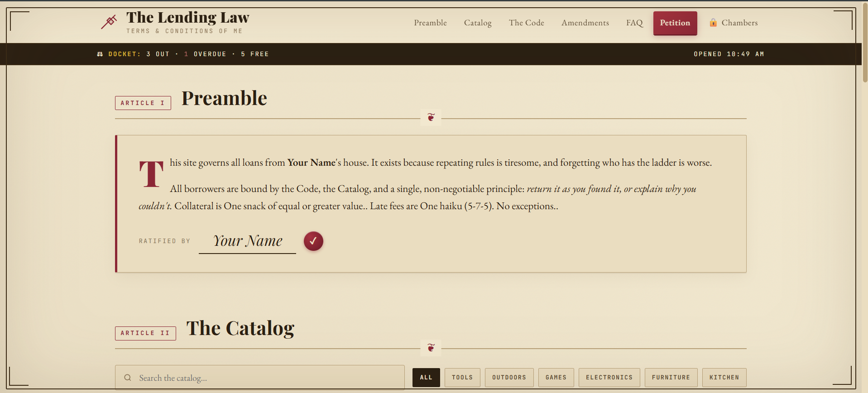Click the Petition button
Image resolution: width=868 pixels, height=393 pixels.
(675, 23)
